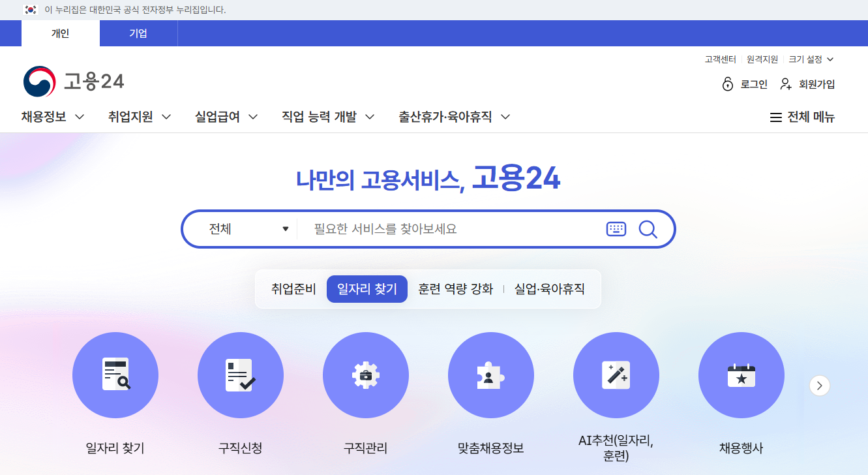
Task: Expand the 실업급여 menu
Action: tap(226, 117)
